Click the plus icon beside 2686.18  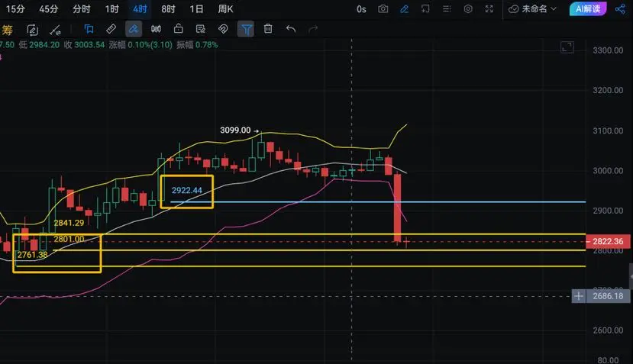tap(579, 296)
